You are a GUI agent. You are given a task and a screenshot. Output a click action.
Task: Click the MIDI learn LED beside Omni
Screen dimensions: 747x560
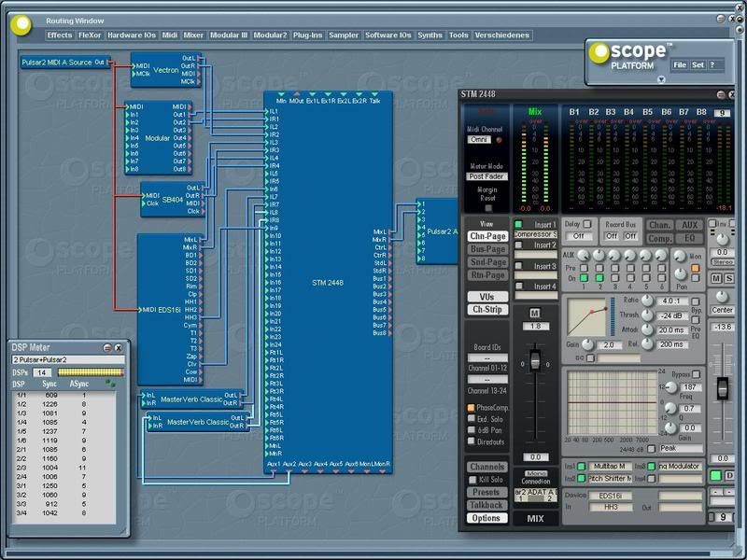(499, 140)
